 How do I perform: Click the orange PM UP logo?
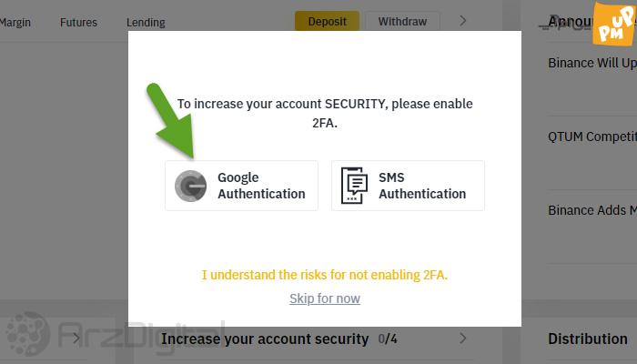click(x=614, y=23)
